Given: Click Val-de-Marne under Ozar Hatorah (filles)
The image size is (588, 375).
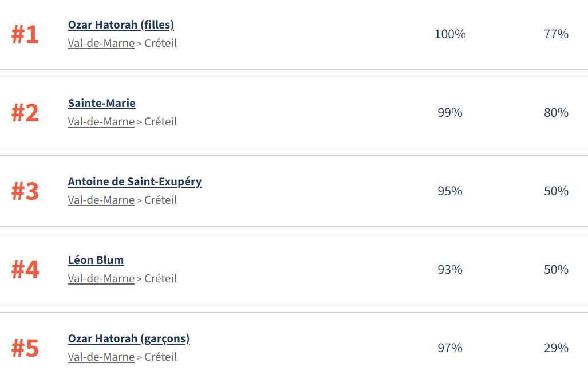Looking at the screenshot, I should tap(101, 43).
